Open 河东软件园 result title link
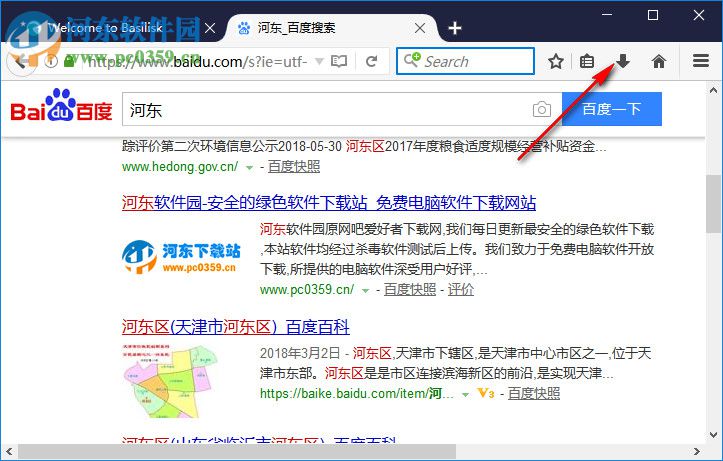Viewport: 723px width, 461px height. pos(329,202)
